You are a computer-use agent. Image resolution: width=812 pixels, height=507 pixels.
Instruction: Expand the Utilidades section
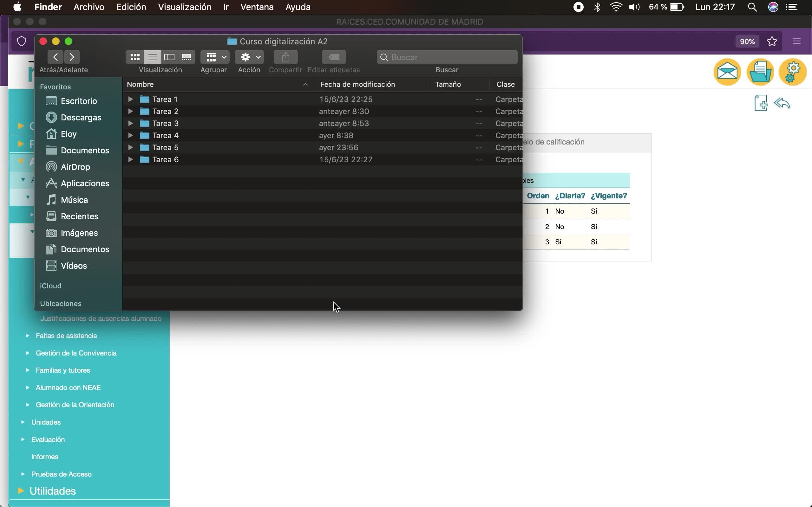click(x=52, y=491)
